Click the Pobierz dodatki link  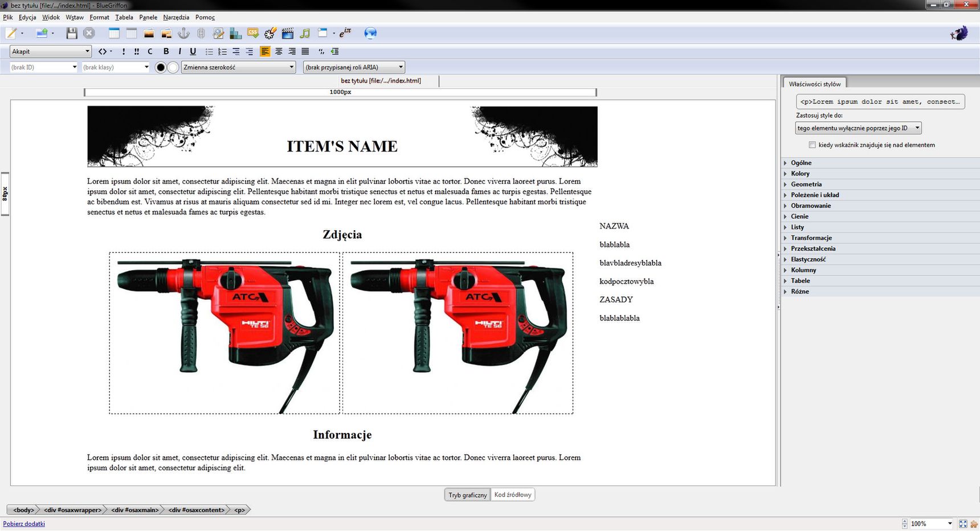24,524
